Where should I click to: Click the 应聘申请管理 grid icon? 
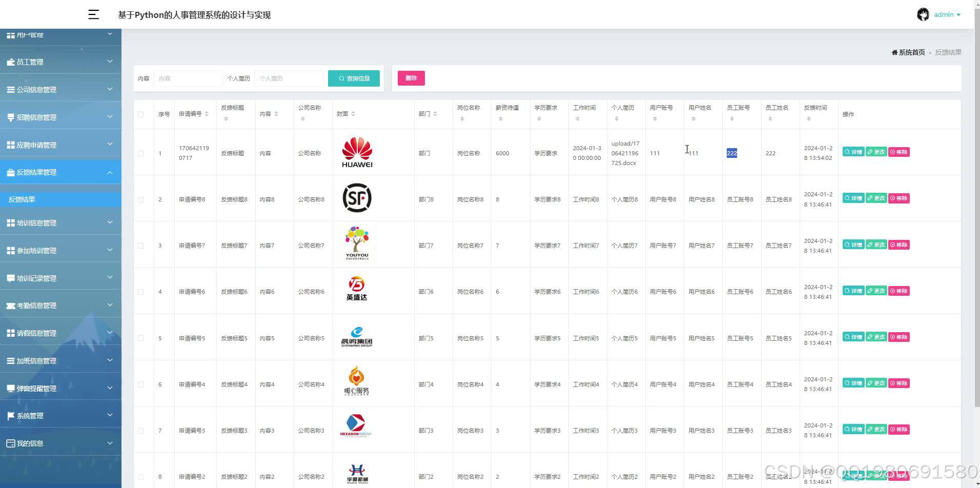[10, 145]
